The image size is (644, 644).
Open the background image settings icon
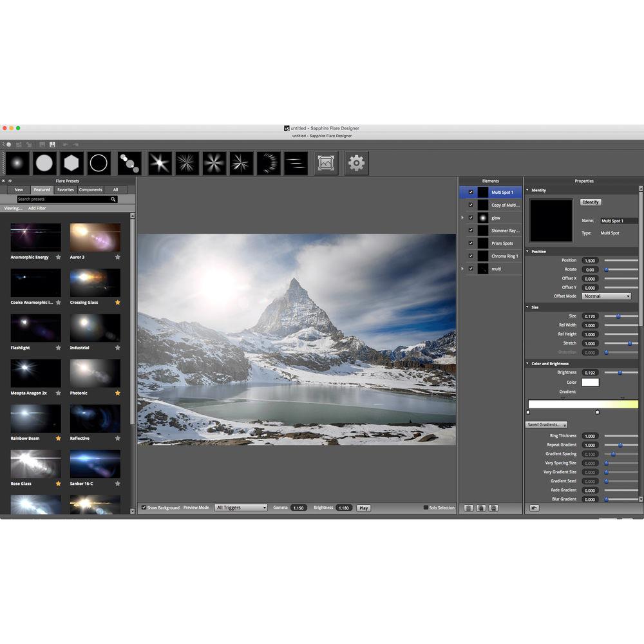327,163
